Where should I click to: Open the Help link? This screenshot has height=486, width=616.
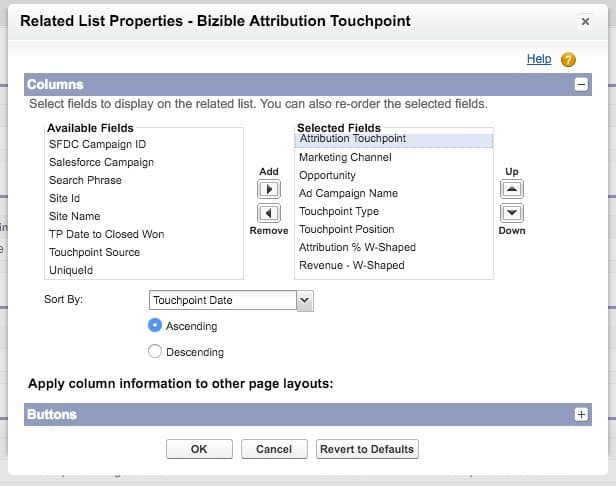pos(539,59)
